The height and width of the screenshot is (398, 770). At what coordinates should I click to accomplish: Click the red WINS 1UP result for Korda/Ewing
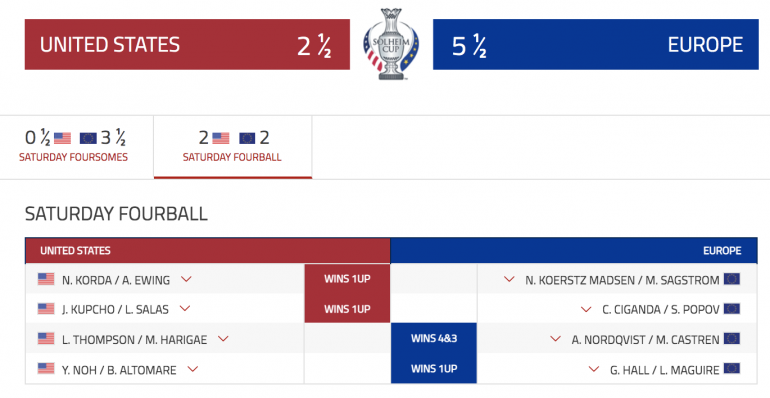347,279
